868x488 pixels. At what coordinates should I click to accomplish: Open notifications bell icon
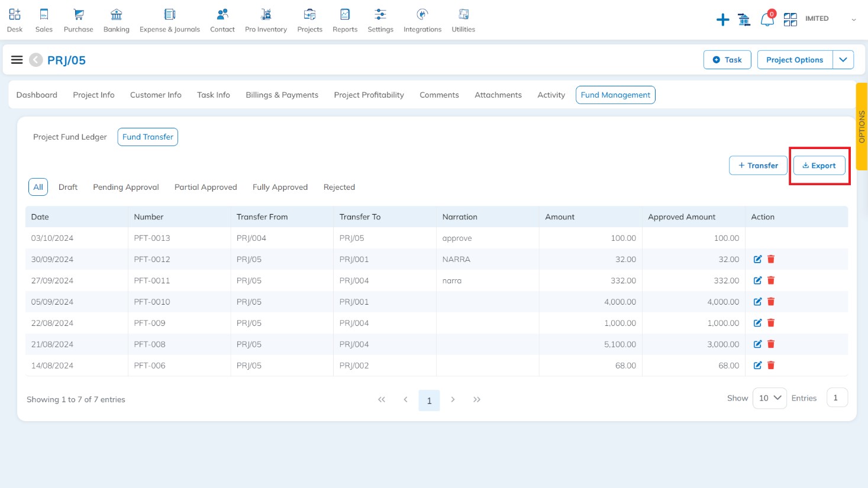767,20
